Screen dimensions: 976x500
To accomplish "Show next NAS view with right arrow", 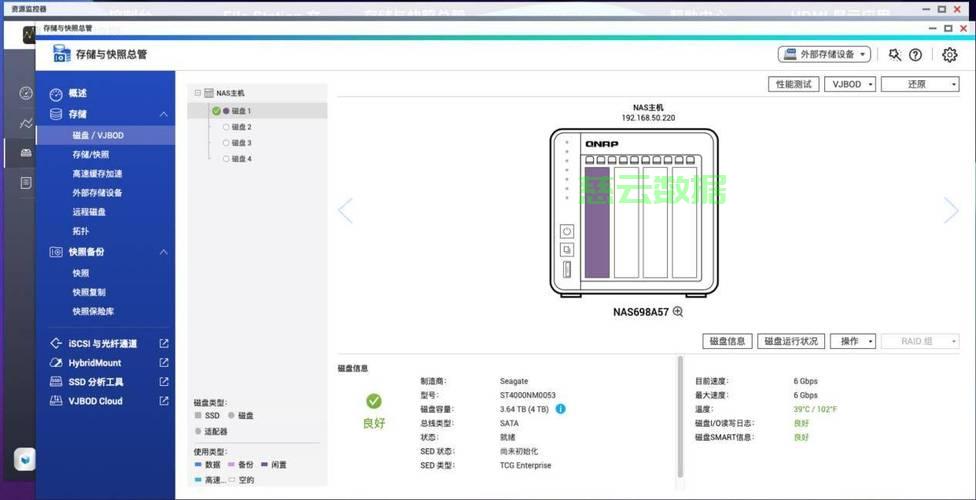I will click(950, 210).
